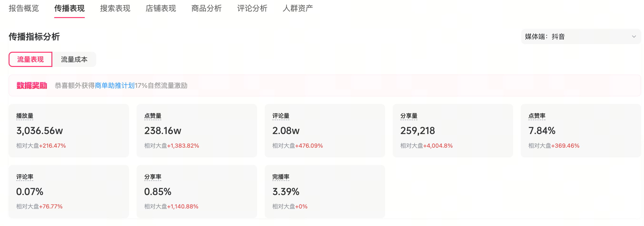
Task: Switch to the 报告概览 tab
Action: (24, 8)
